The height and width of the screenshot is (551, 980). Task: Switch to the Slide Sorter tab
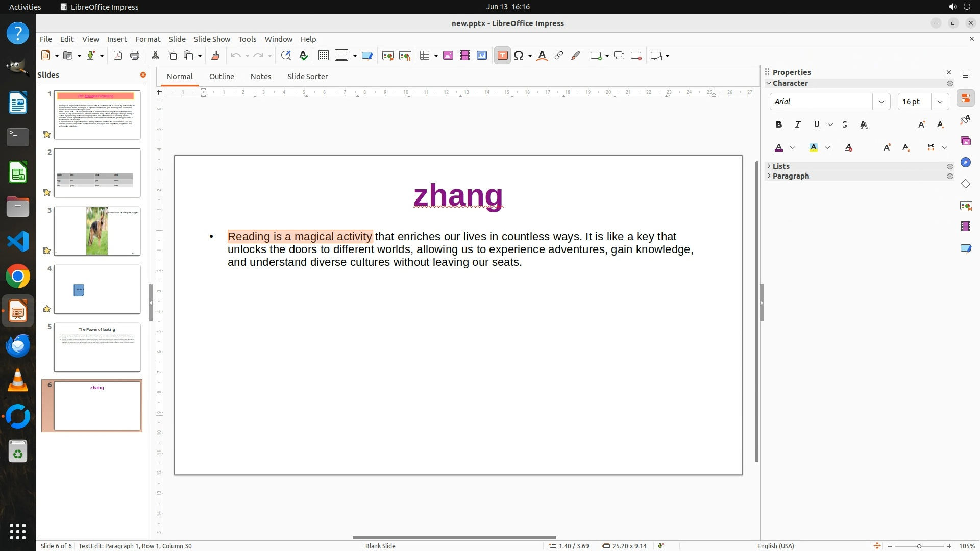pos(307,77)
